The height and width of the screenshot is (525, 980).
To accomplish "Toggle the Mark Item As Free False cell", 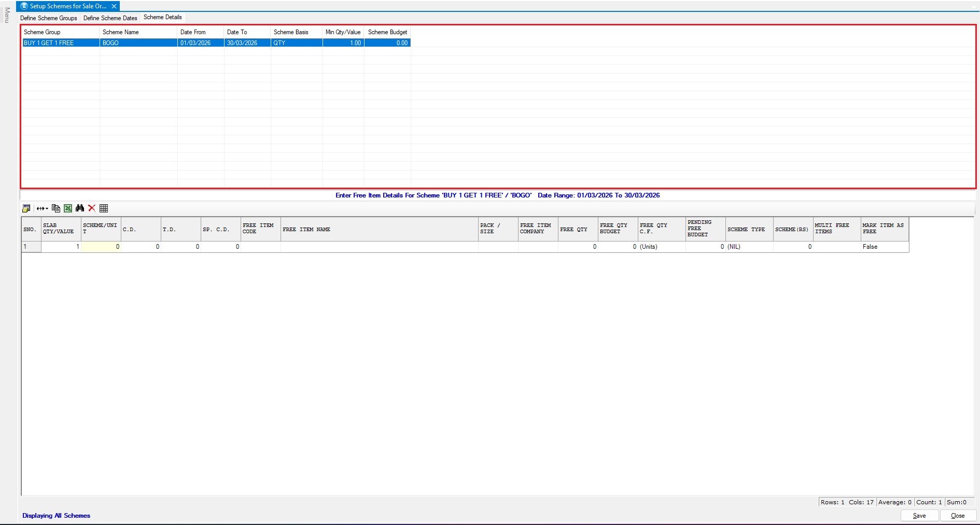I will [x=884, y=247].
